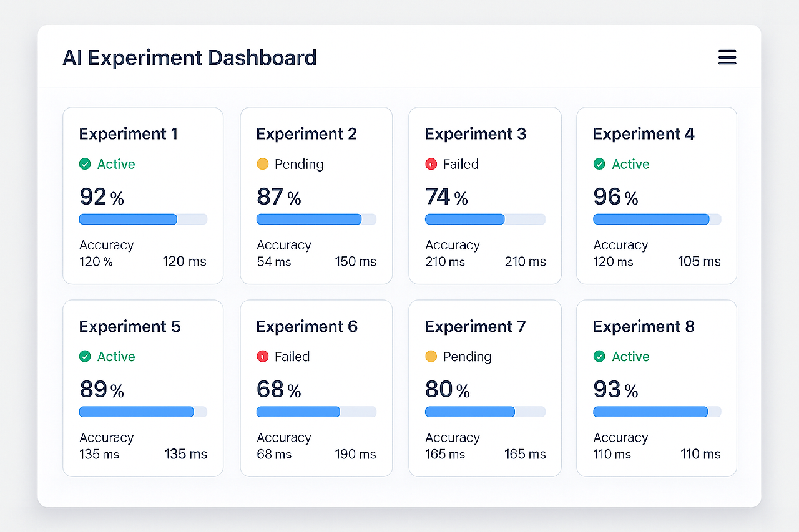Click the yellow pending dot on Experiment 7
This screenshot has width=799, height=532.
click(x=431, y=357)
